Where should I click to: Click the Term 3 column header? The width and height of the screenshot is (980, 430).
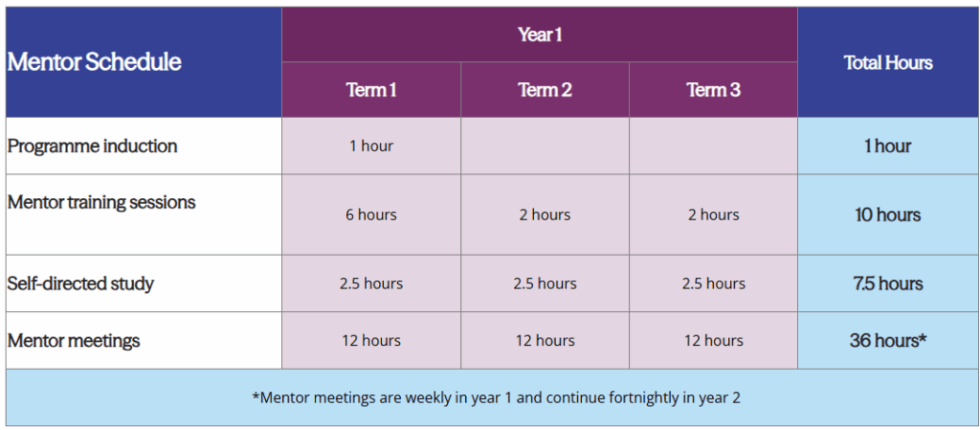(x=713, y=90)
